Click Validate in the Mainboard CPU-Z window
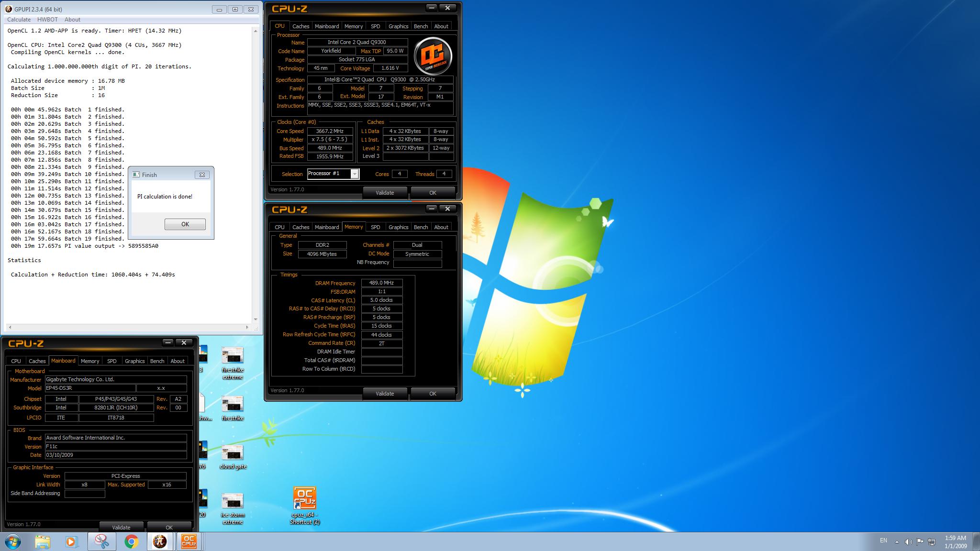The image size is (980, 551). tap(121, 527)
